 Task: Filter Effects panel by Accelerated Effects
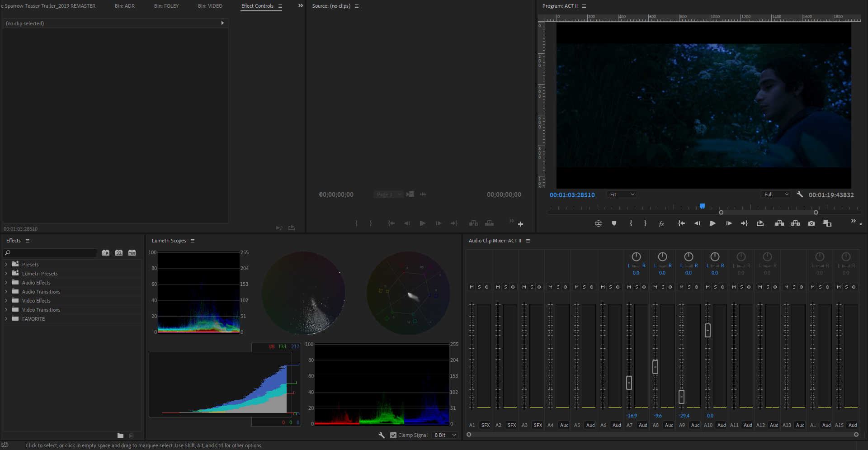106,253
